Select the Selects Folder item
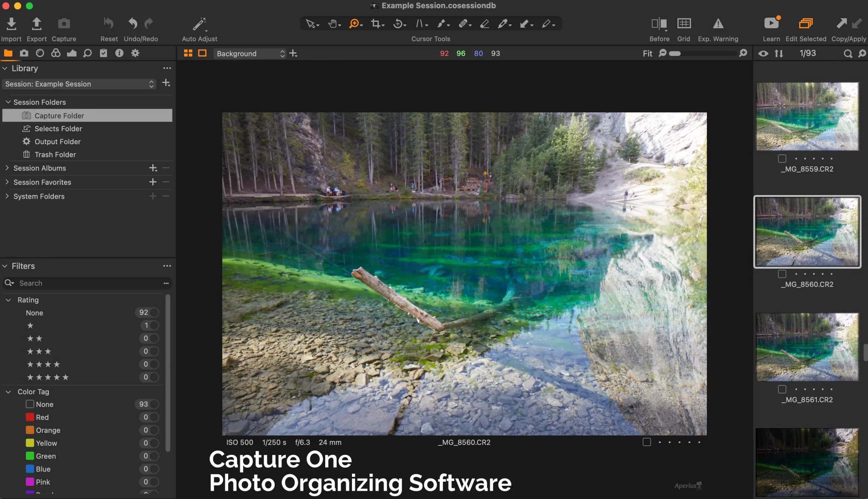Screen dimensions: 868x499 click(x=58, y=129)
